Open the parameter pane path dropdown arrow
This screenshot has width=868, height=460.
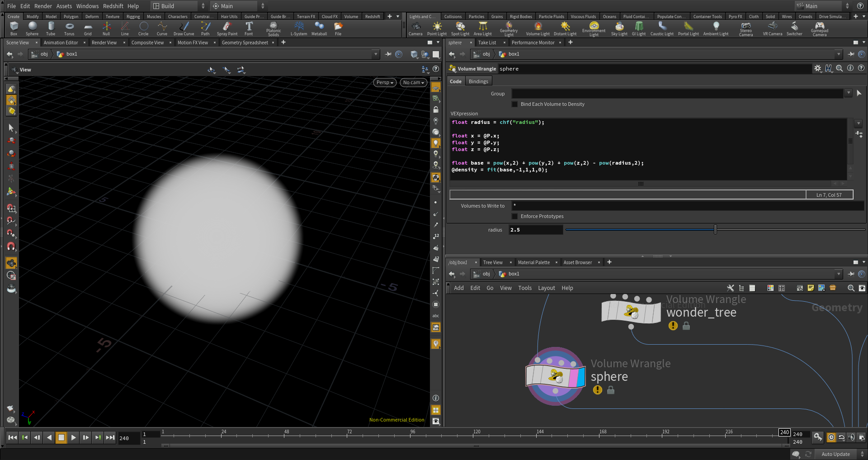839,54
